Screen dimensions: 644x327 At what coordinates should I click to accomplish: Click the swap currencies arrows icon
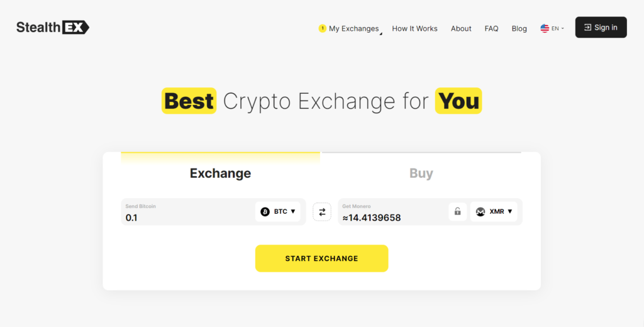[321, 212]
